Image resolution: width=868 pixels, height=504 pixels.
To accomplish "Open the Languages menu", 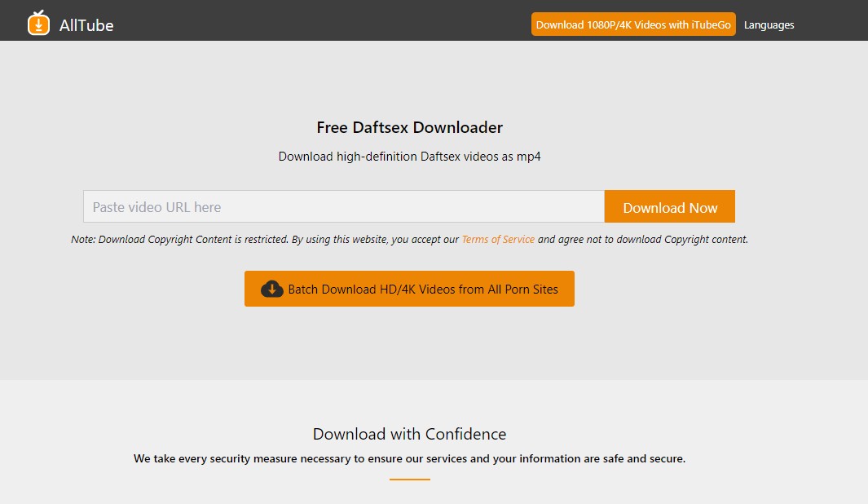I will pos(769,25).
